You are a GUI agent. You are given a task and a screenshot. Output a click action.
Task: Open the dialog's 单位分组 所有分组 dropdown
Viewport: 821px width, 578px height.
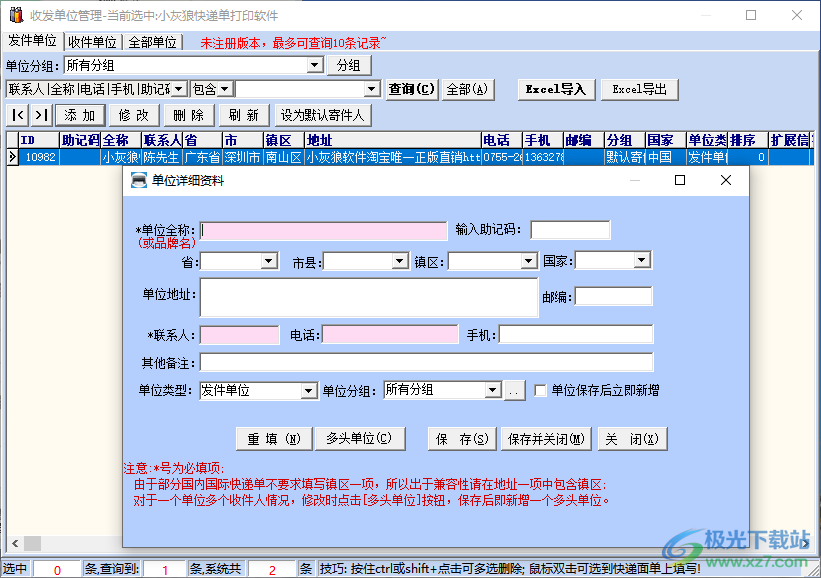pos(492,390)
